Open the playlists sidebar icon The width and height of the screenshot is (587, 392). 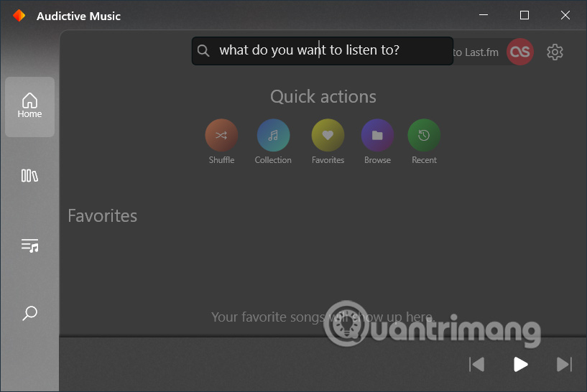coord(29,246)
